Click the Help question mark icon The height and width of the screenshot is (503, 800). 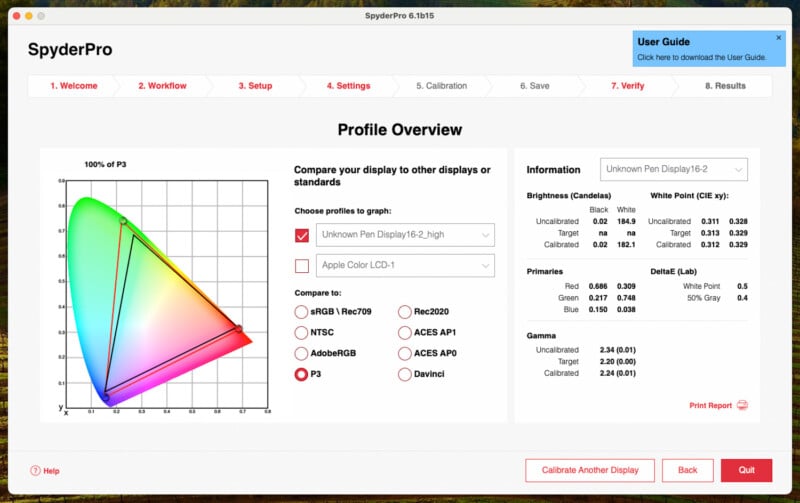(35, 470)
